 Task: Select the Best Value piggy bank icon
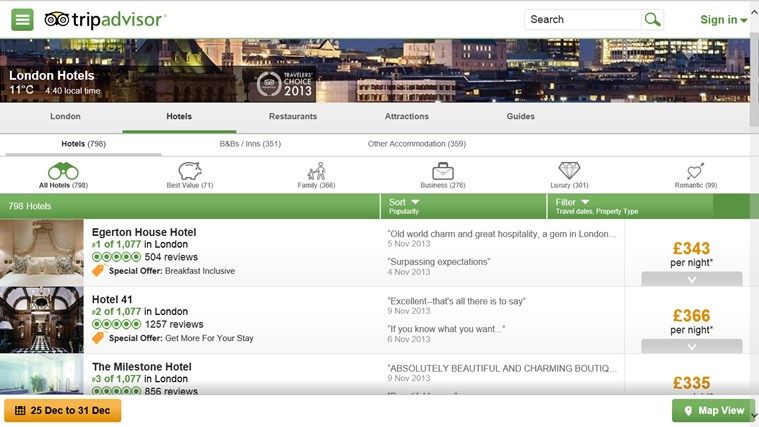coord(190,171)
